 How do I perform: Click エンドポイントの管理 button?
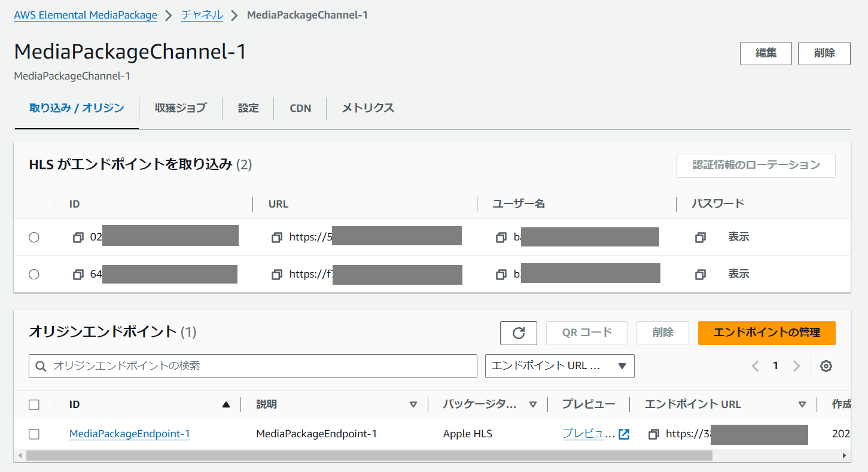[x=767, y=333]
